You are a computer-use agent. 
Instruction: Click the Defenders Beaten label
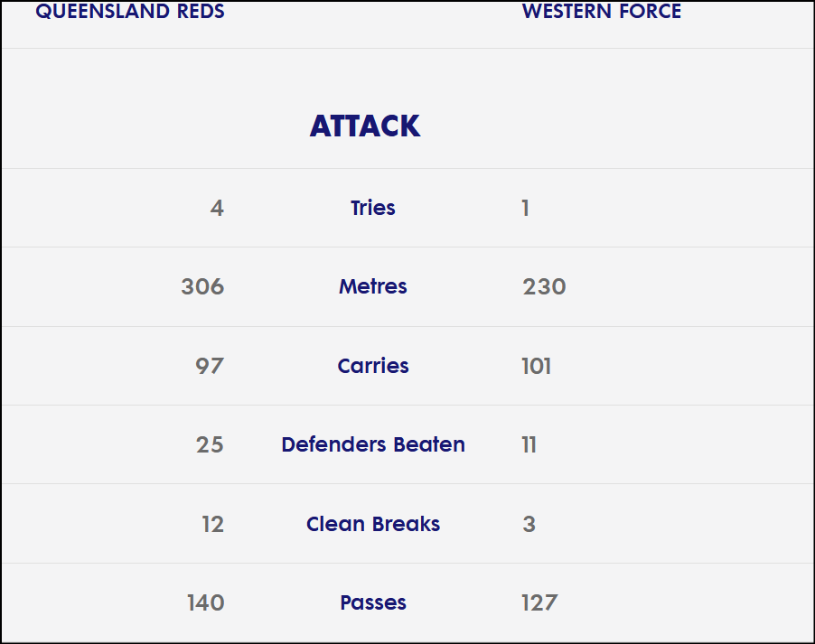click(x=372, y=444)
